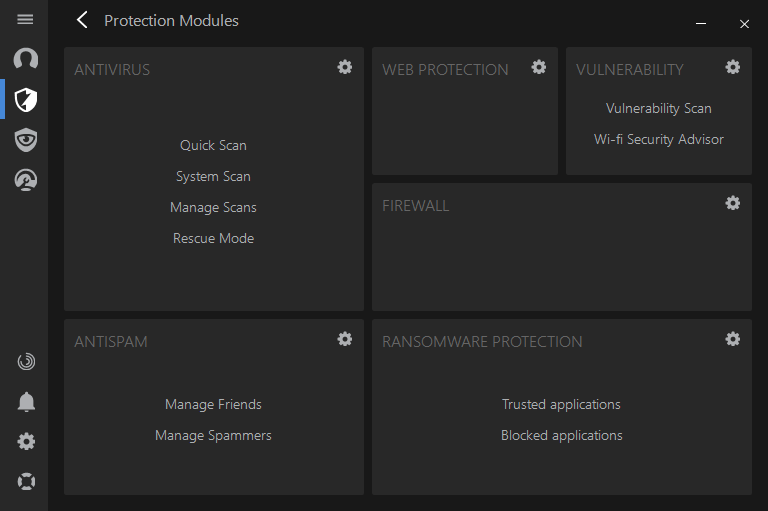Open Vulnerability module settings gear
768x511 pixels.
click(x=733, y=67)
